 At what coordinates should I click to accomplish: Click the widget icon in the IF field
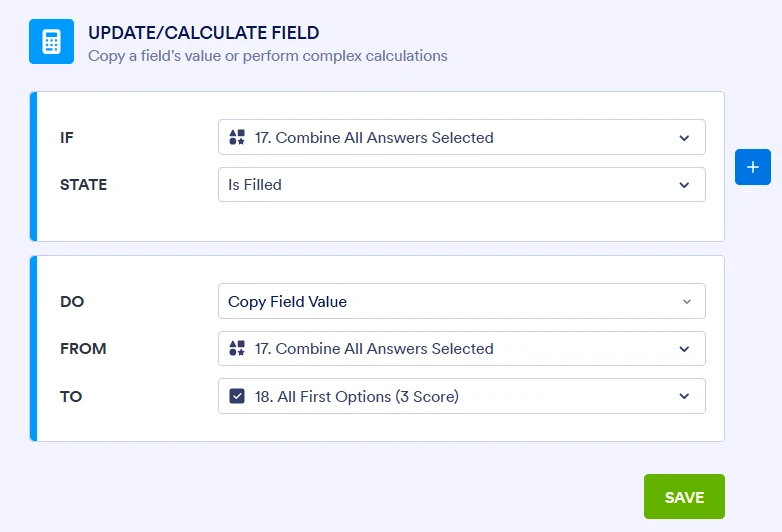237,138
